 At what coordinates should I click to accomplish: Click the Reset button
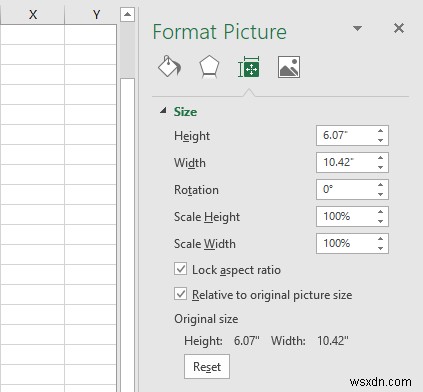[207, 367]
